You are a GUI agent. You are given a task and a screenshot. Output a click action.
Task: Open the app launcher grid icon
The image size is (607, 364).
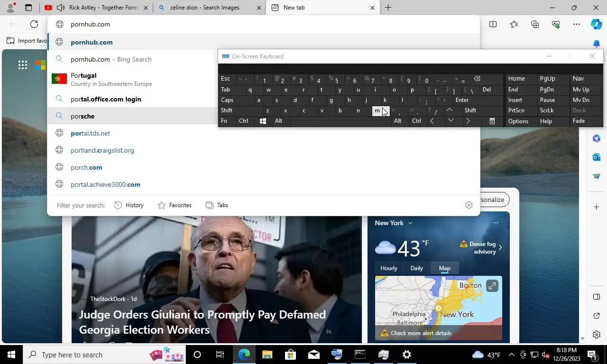[22, 65]
